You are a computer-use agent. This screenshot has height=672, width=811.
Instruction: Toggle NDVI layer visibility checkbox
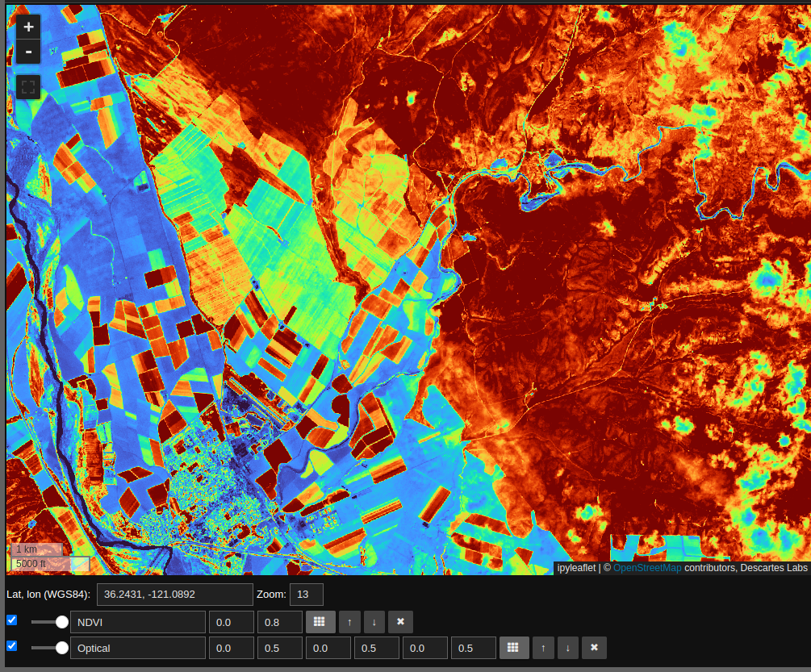[x=12, y=620]
